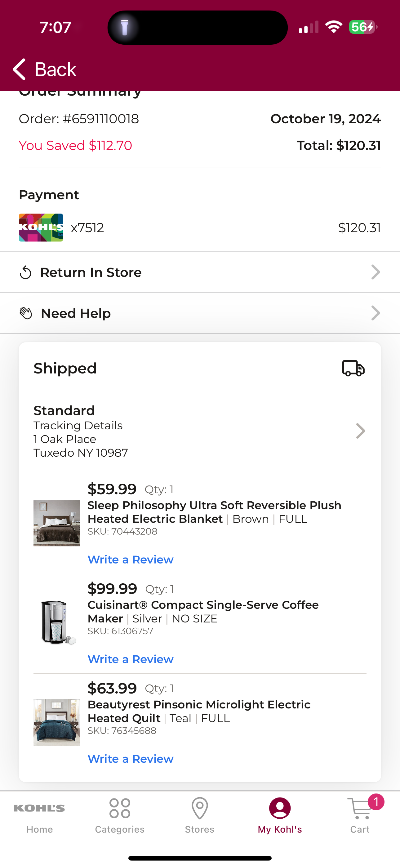Open the Stores location pin icon
This screenshot has width=400, height=868.
tap(200, 808)
